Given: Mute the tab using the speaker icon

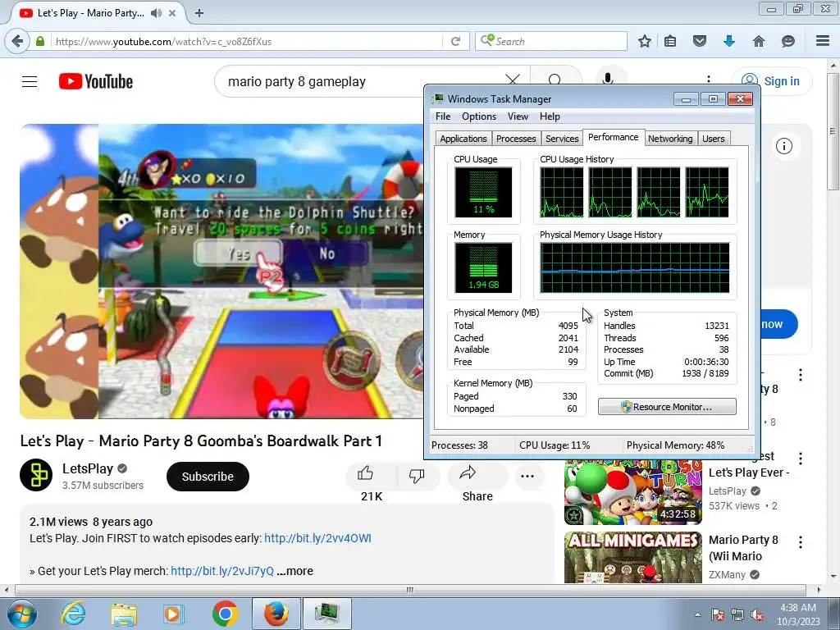Looking at the screenshot, I should tap(156, 13).
